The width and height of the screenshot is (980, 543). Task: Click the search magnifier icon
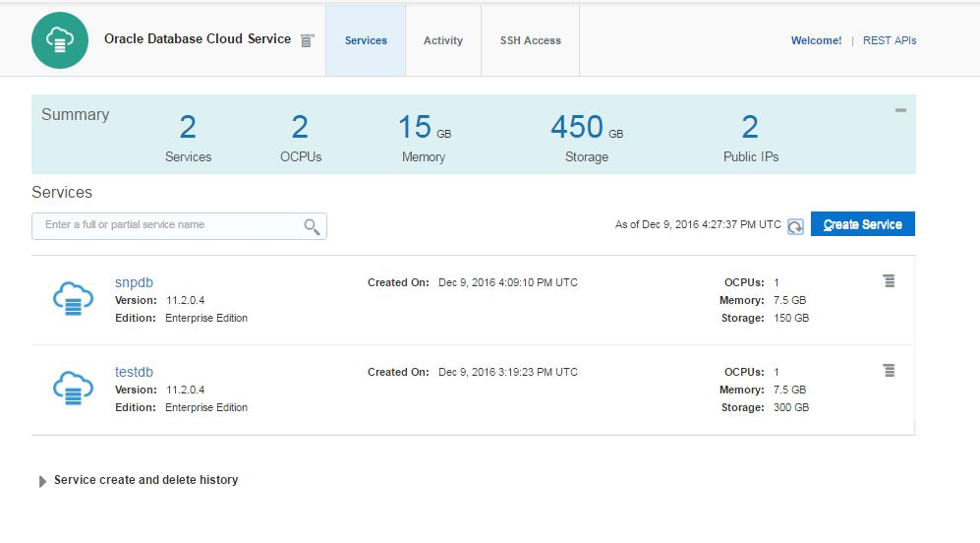pyautogui.click(x=312, y=226)
